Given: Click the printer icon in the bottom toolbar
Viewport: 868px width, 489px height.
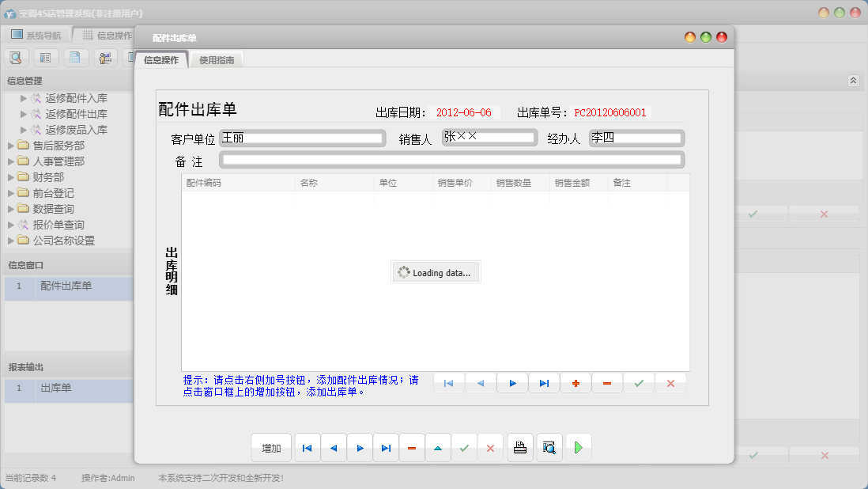Looking at the screenshot, I should pos(519,448).
